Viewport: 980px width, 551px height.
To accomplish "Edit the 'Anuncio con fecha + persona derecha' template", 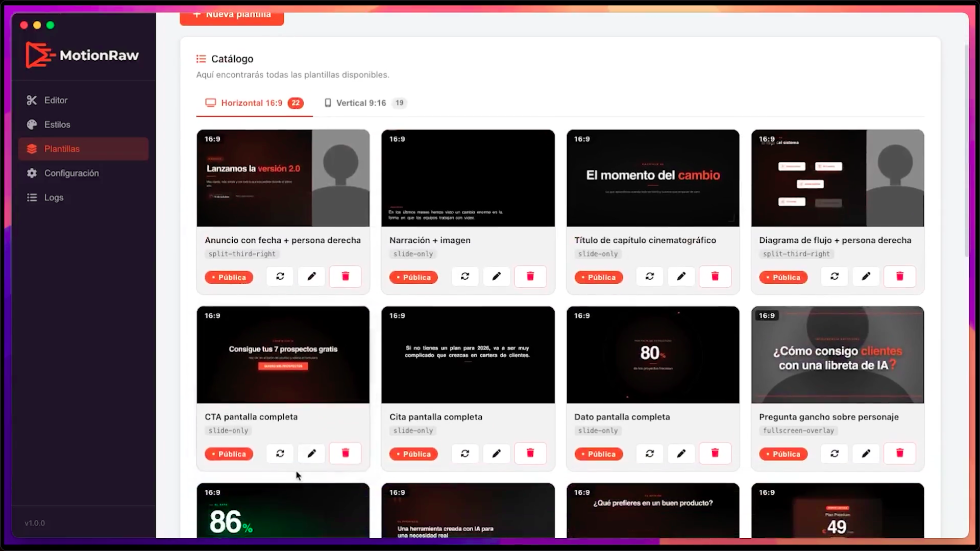I will (312, 277).
